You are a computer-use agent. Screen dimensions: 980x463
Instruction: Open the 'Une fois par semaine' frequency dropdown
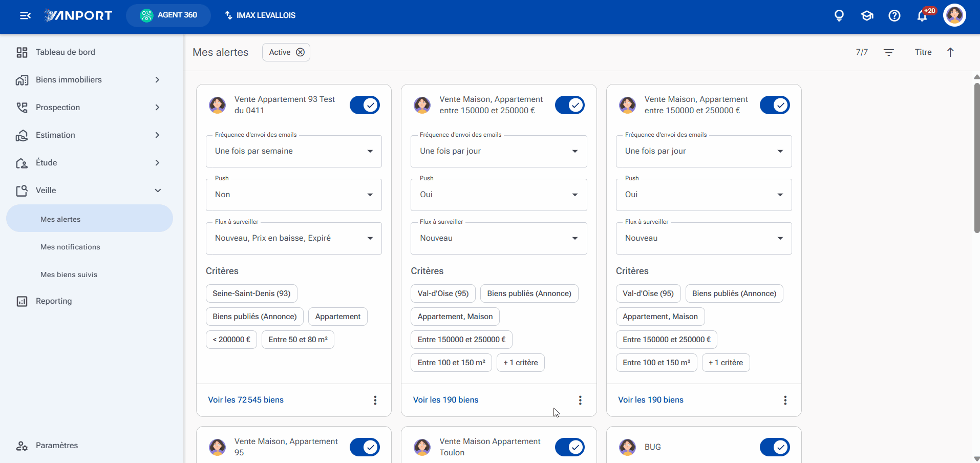[x=294, y=151]
